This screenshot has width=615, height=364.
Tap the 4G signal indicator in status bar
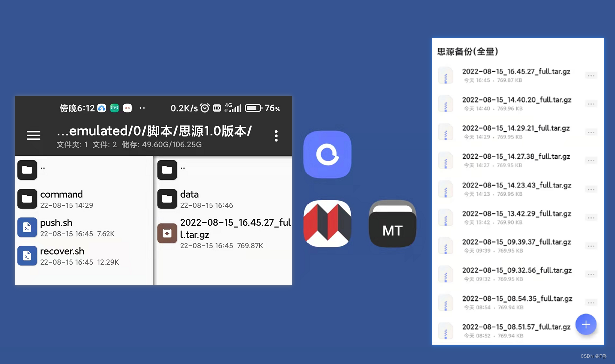pos(233,108)
